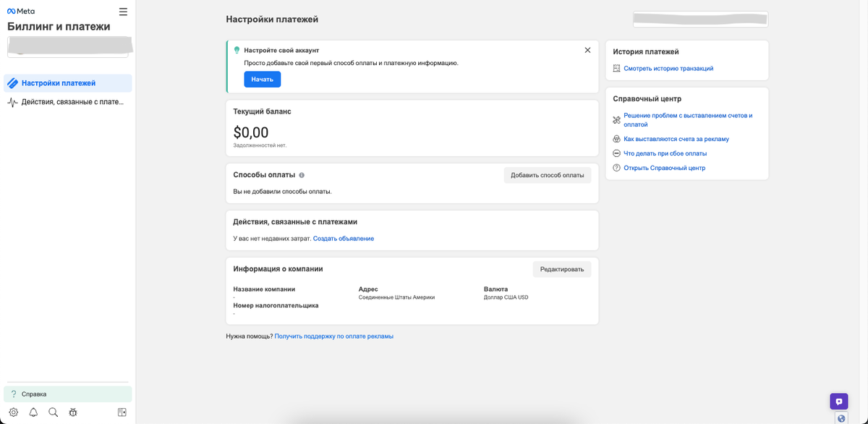
Task: Click the search magnifier icon
Action: tap(53, 412)
